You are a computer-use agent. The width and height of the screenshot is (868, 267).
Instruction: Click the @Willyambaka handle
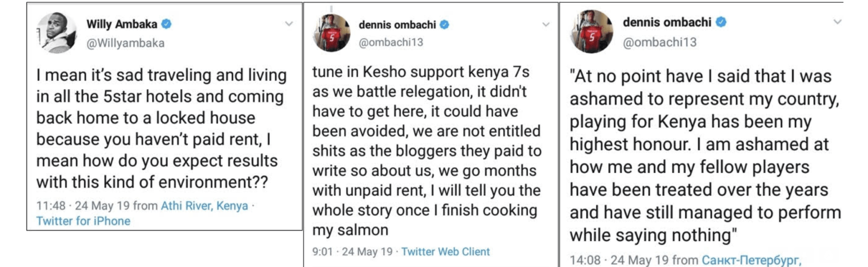point(125,43)
